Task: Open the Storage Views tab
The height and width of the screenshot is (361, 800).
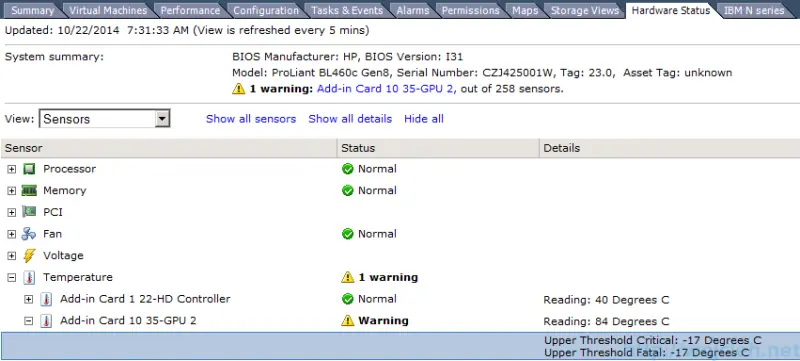Action: click(x=585, y=10)
